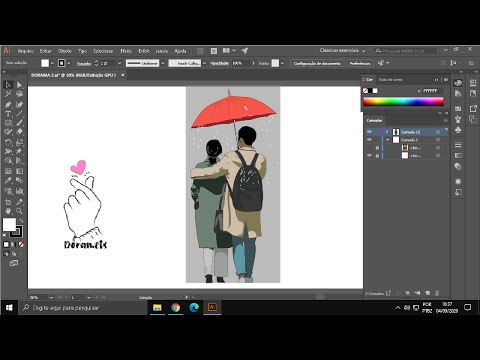Image resolution: width=480 pixels, height=360 pixels.
Task: Select the Zoom tool
Action: click(19, 211)
